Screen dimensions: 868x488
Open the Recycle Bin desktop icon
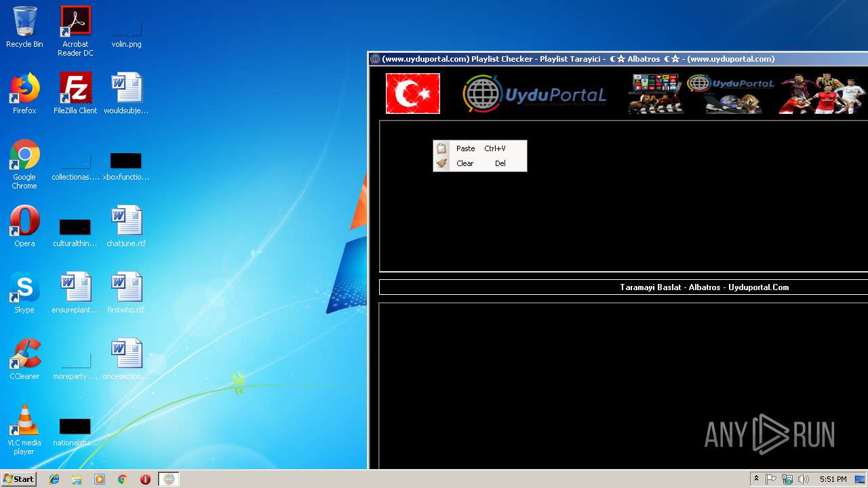pos(24,27)
